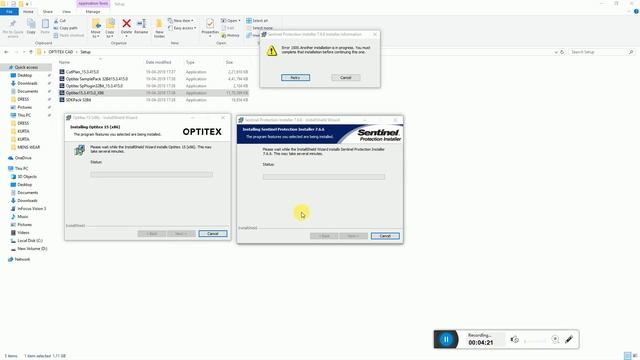This screenshot has width=640, height=360.
Task: Cancel the Sentinel Protection Installer wizard
Action: tap(385, 236)
